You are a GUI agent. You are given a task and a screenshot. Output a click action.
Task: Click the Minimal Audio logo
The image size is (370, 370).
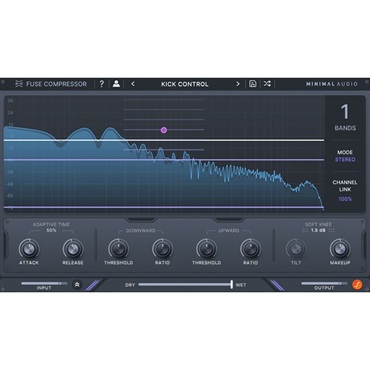(x=332, y=84)
